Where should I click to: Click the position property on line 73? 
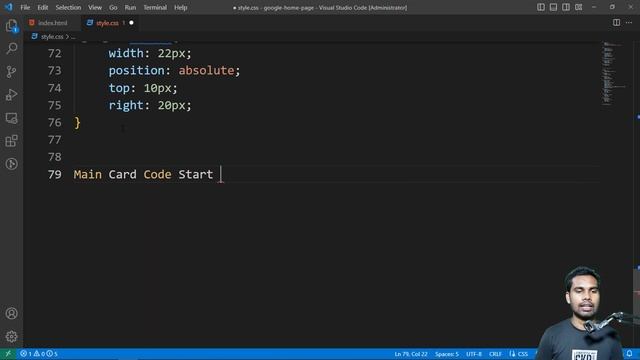pos(136,71)
